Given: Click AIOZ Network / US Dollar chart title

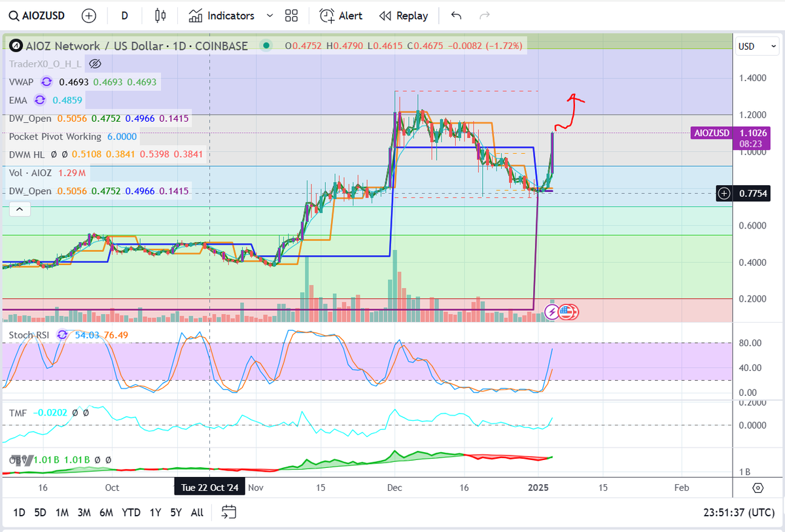Looking at the screenshot, I should tap(137, 46).
